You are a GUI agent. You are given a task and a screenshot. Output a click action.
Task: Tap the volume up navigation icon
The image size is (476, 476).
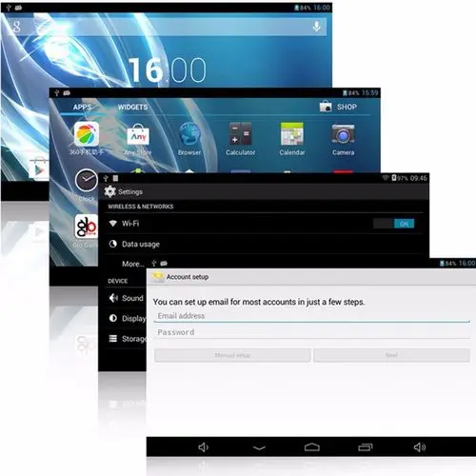[420, 447]
